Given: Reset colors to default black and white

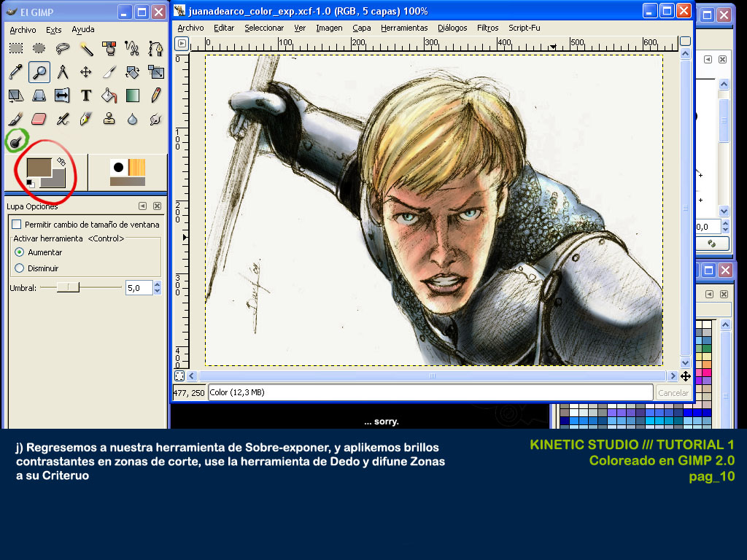Looking at the screenshot, I should pos(31,183).
